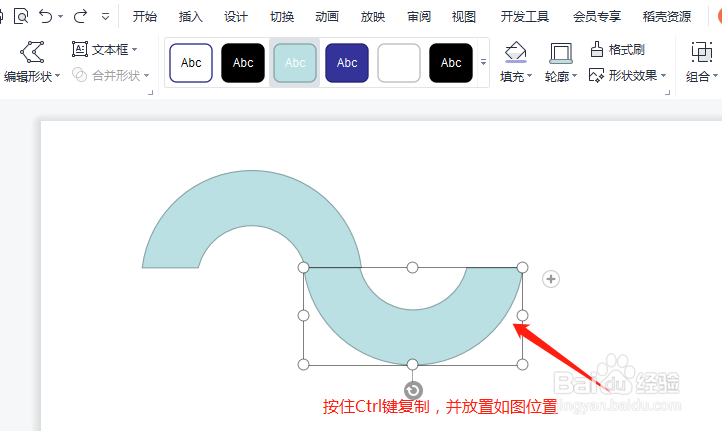Expand the shape styles gallery
The height and width of the screenshot is (431, 722).
click(x=483, y=62)
